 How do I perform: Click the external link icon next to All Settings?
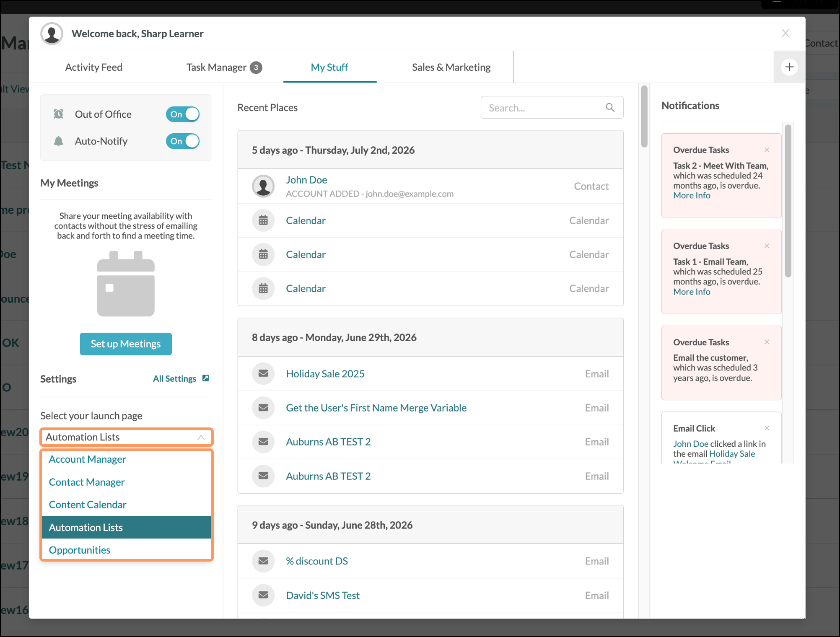tap(205, 378)
